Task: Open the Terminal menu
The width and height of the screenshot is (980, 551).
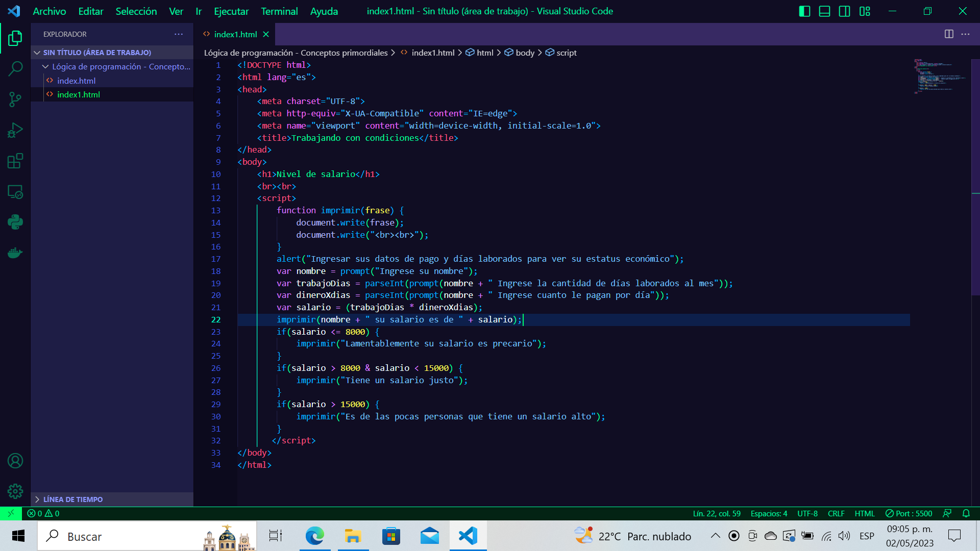Action: coord(279,11)
